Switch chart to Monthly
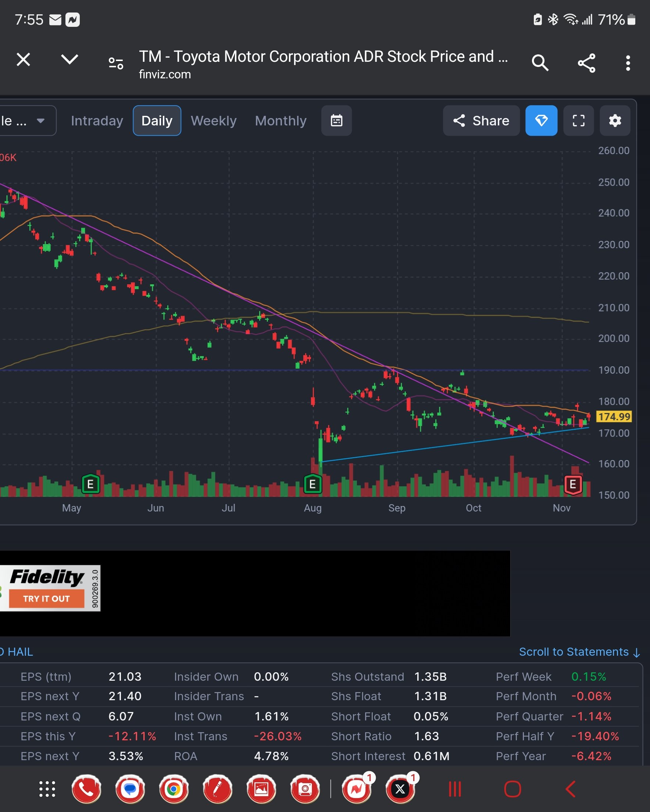This screenshot has width=650, height=812. (x=281, y=121)
